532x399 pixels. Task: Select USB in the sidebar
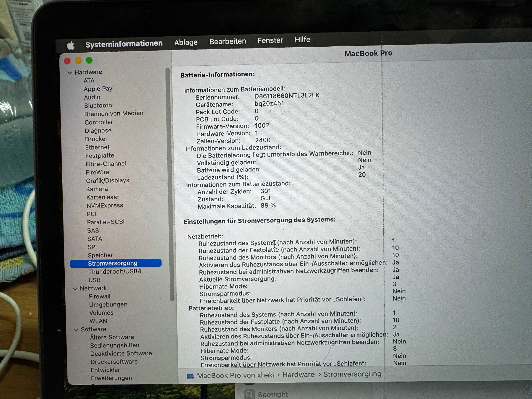pos(94,280)
